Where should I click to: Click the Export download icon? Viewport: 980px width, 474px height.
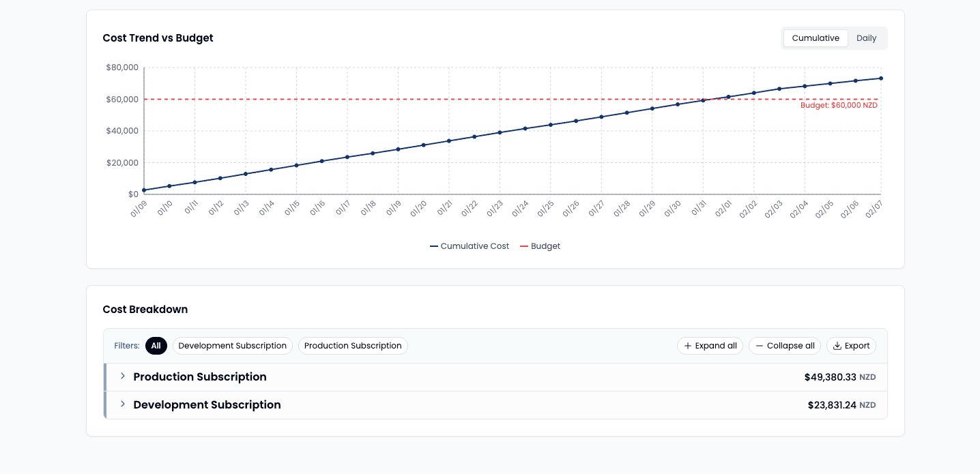[x=837, y=346]
